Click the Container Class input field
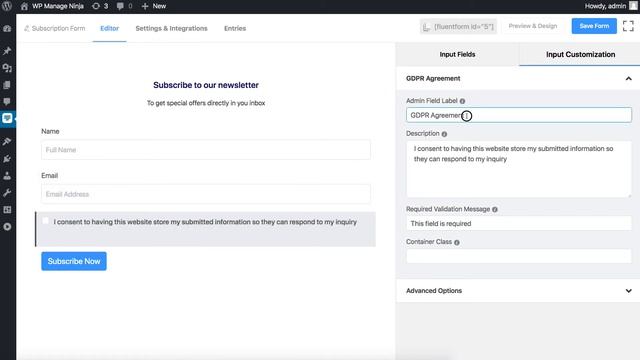This screenshot has width=640, height=360. click(519, 256)
